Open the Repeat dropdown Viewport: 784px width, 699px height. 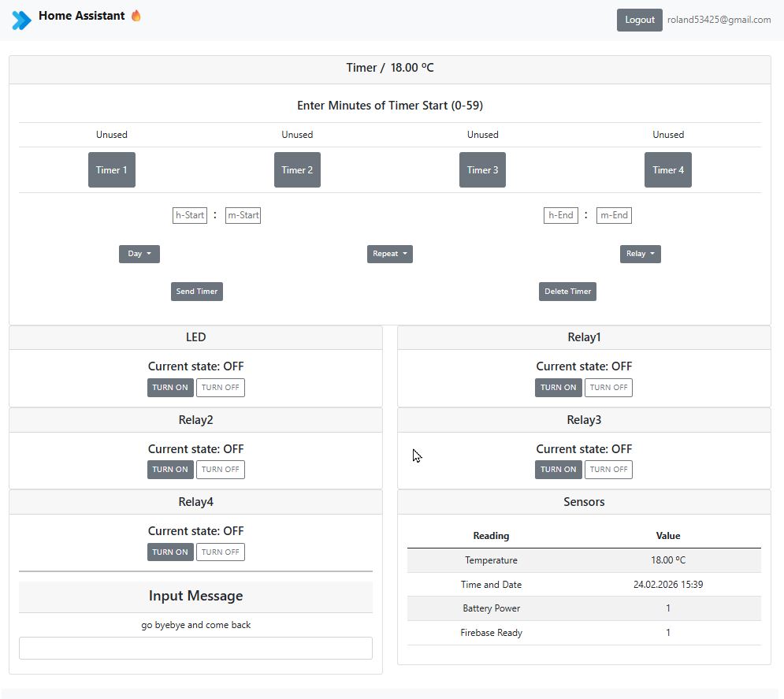(389, 254)
